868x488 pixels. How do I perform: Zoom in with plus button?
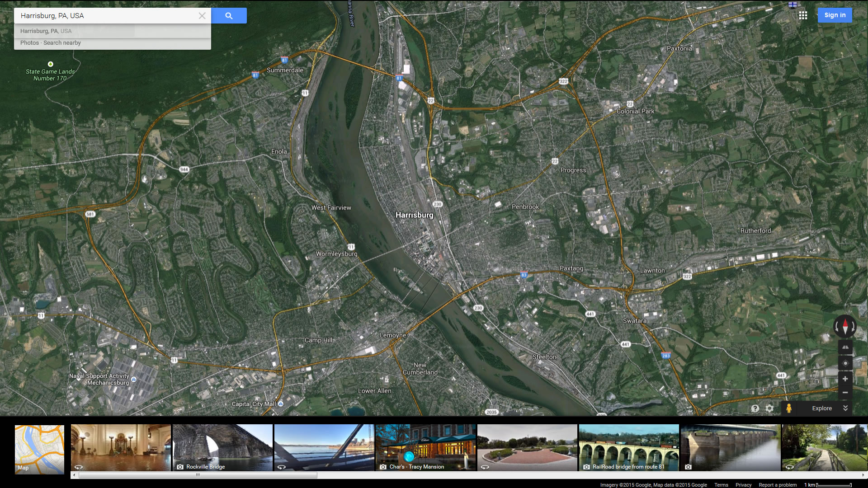click(845, 379)
